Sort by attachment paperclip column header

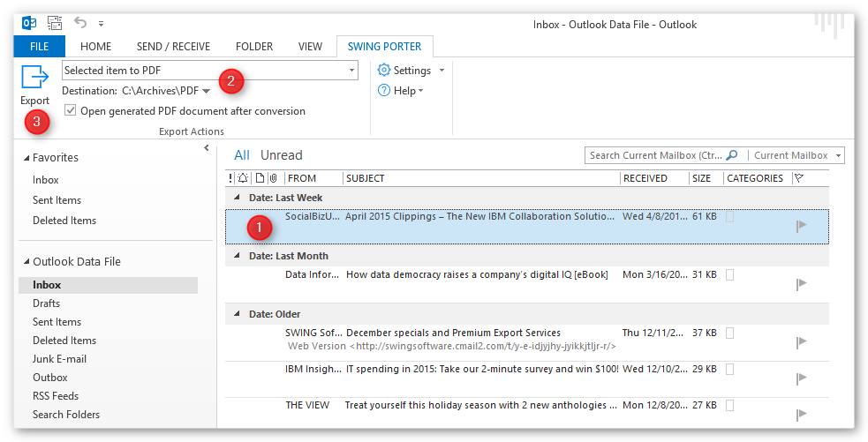pyautogui.click(x=273, y=178)
